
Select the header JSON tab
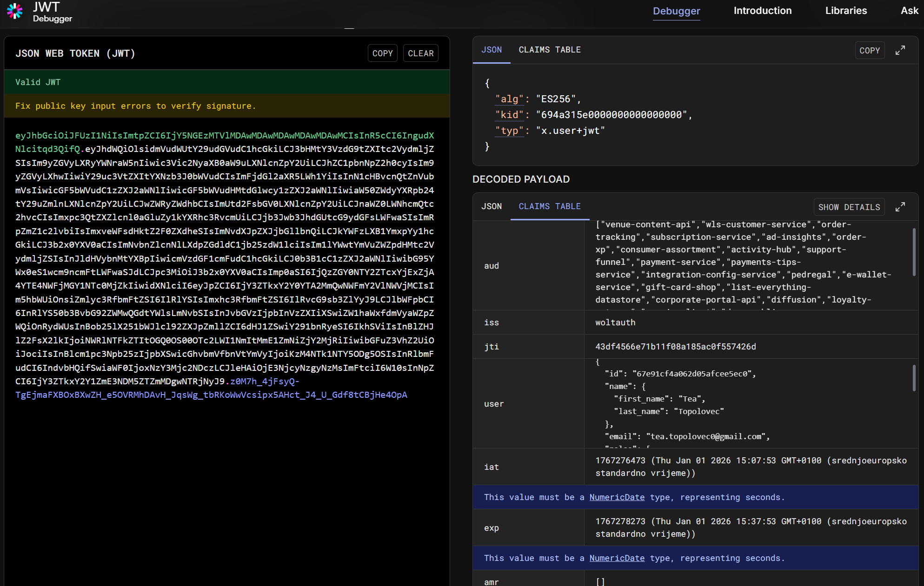491,50
